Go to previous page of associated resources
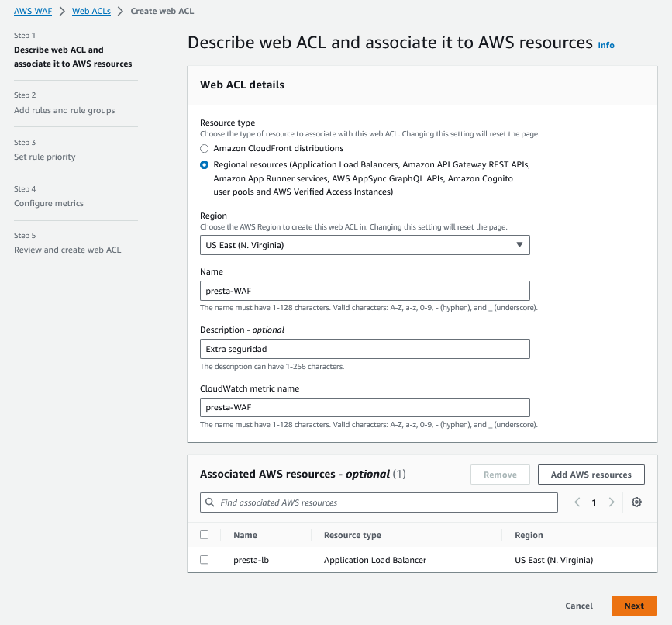This screenshot has height=625, width=672. [x=577, y=502]
